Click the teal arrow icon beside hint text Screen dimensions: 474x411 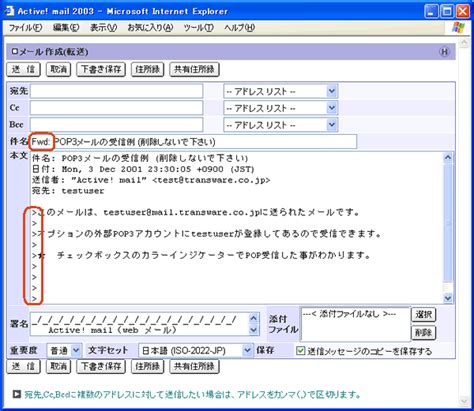(17, 394)
